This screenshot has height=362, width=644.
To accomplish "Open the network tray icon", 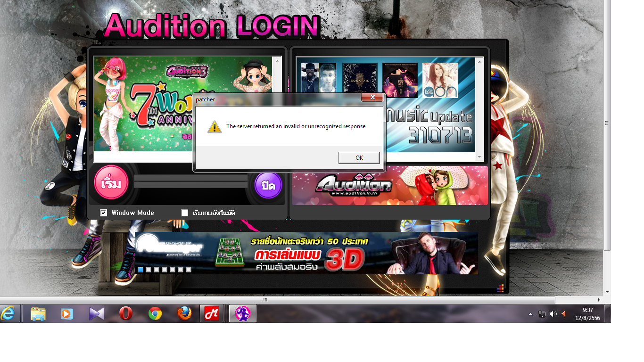I will click(x=542, y=314).
